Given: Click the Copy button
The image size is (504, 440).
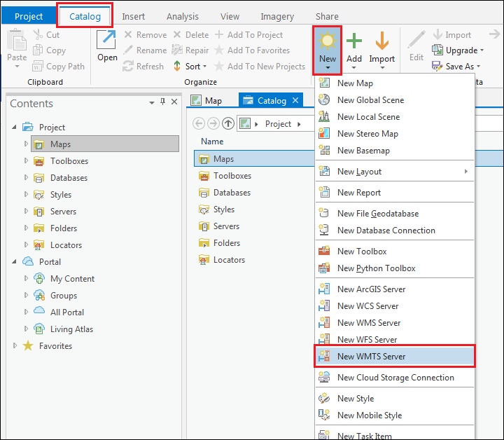Looking at the screenshot, I should pyautogui.click(x=50, y=50).
